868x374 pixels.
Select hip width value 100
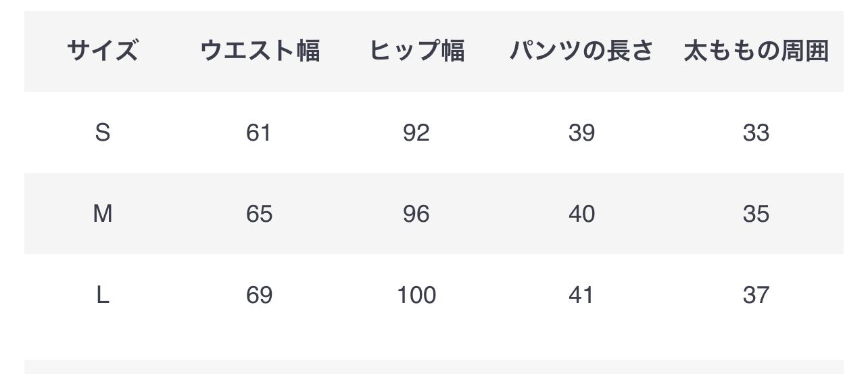pyautogui.click(x=416, y=295)
